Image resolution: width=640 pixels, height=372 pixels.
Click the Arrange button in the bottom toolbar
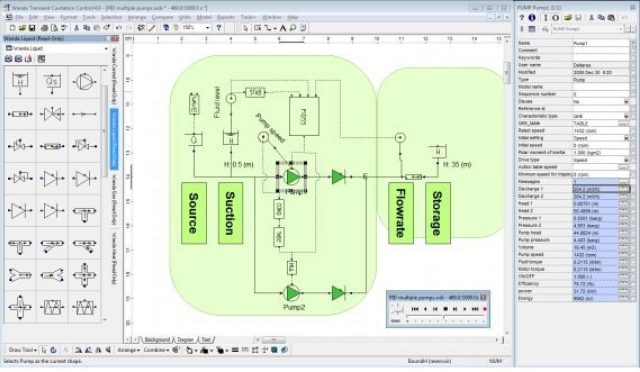(128, 350)
